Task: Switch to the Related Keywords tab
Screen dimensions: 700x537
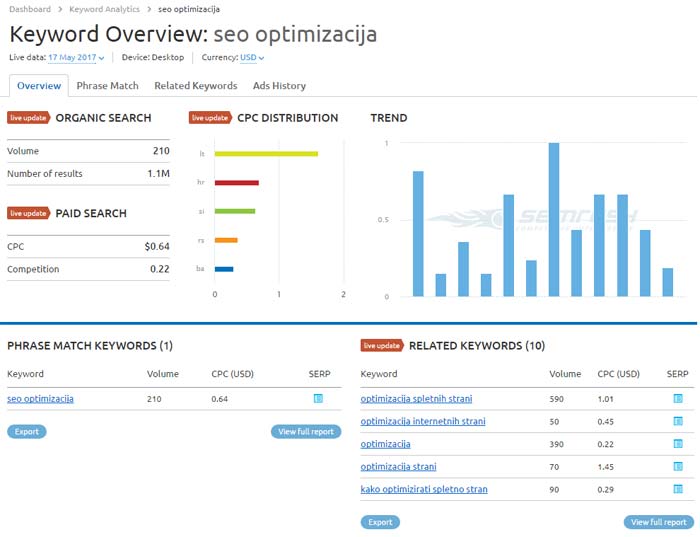Action: 196,86
